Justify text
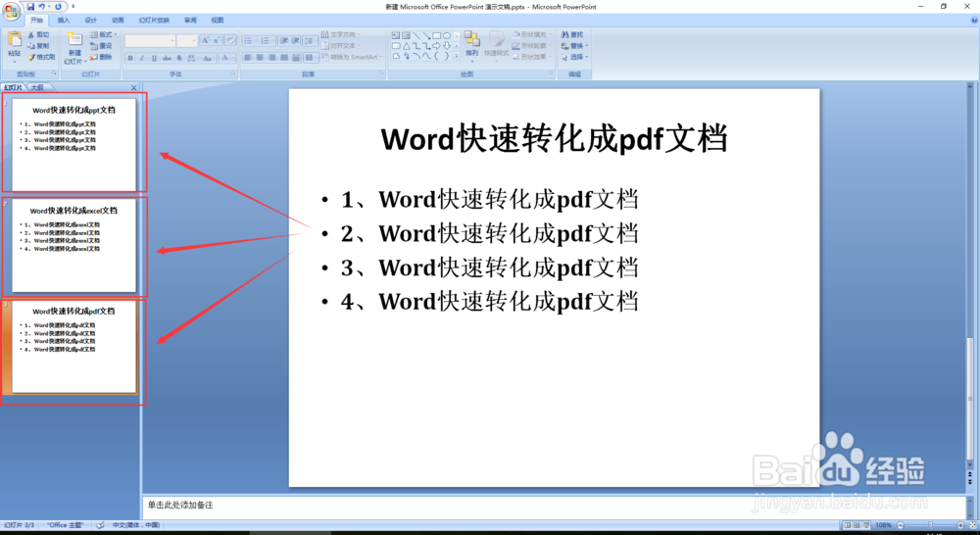This screenshot has height=535, width=980. pyautogui.click(x=284, y=58)
